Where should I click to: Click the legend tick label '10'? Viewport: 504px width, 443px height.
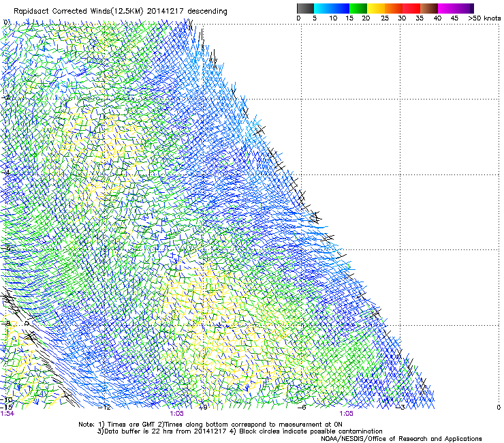tap(333, 18)
